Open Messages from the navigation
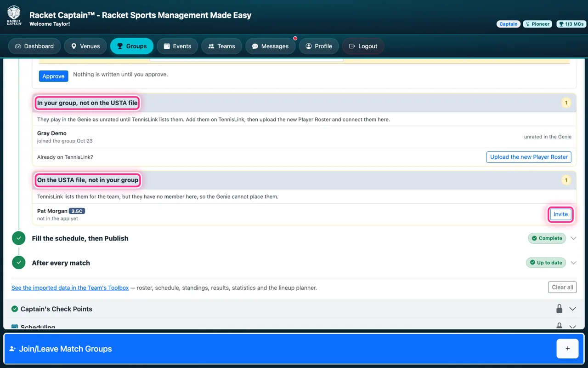588x368 pixels. pyautogui.click(x=271, y=46)
